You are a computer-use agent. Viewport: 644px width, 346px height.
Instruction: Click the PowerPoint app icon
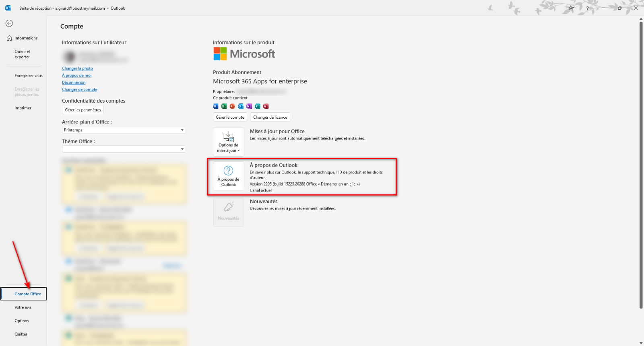click(x=232, y=106)
